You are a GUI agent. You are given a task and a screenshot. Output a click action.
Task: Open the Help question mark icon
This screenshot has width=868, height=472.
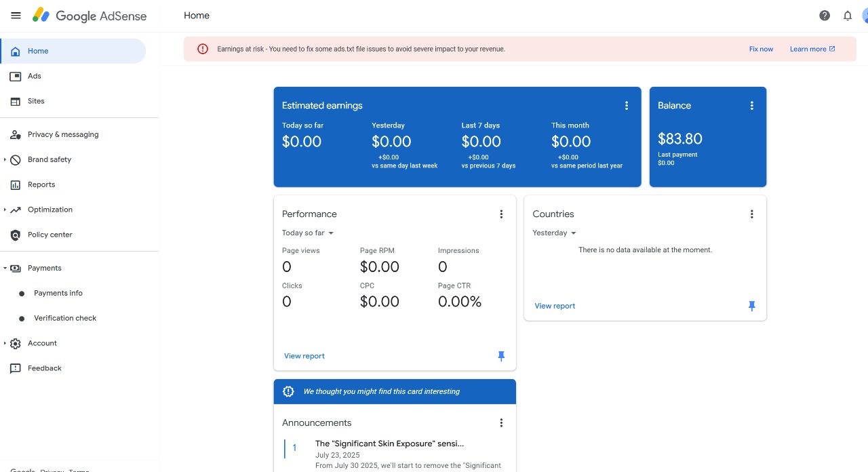(825, 16)
